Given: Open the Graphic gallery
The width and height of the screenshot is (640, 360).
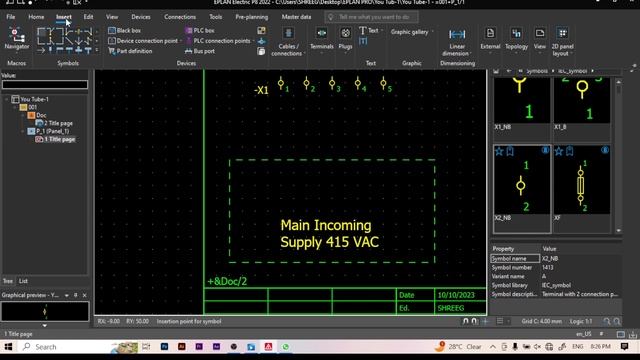Looking at the screenshot, I should pyautogui.click(x=410, y=32).
